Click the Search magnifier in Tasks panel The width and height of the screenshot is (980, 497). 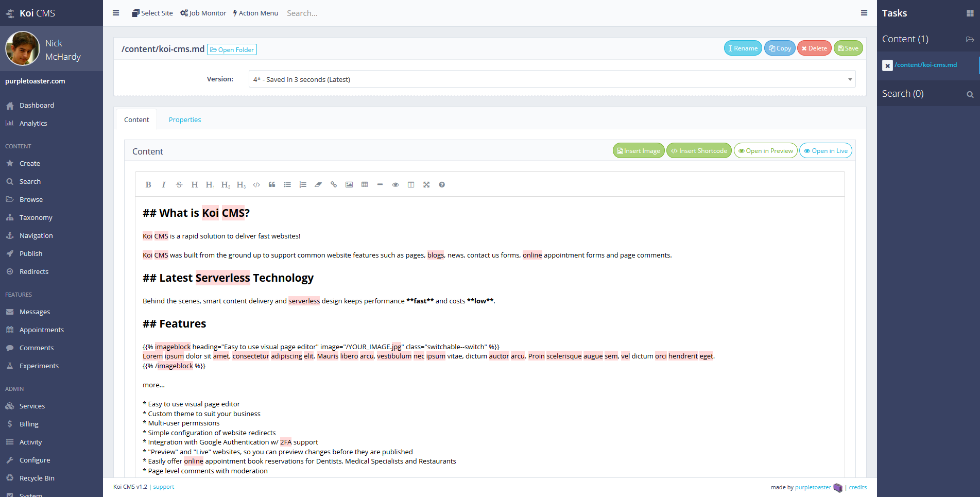[x=970, y=94]
